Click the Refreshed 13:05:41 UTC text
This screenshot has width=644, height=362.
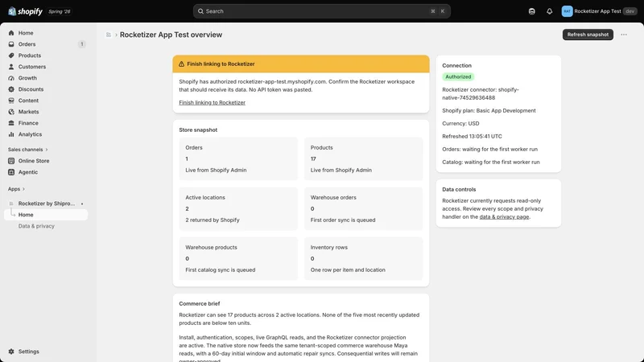point(472,136)
